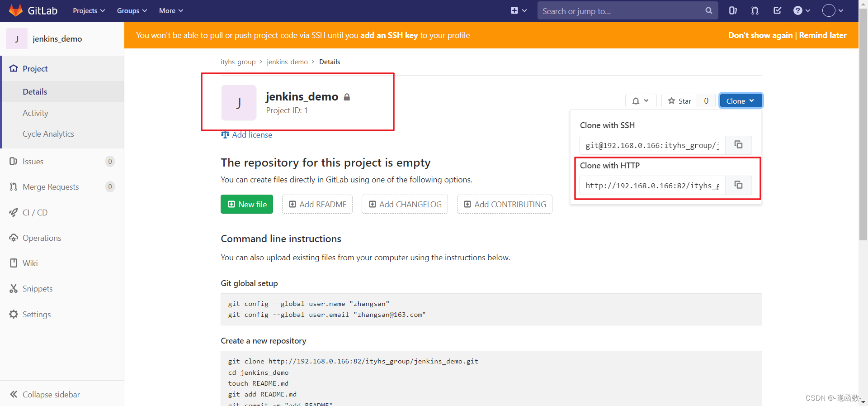Click the Wiki book icon
Viewport: 868px width, 406px height.
pos(14,263)
